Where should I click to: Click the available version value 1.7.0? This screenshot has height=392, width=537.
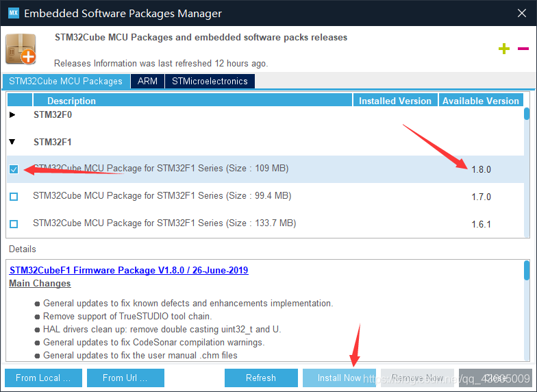point(481,197)
